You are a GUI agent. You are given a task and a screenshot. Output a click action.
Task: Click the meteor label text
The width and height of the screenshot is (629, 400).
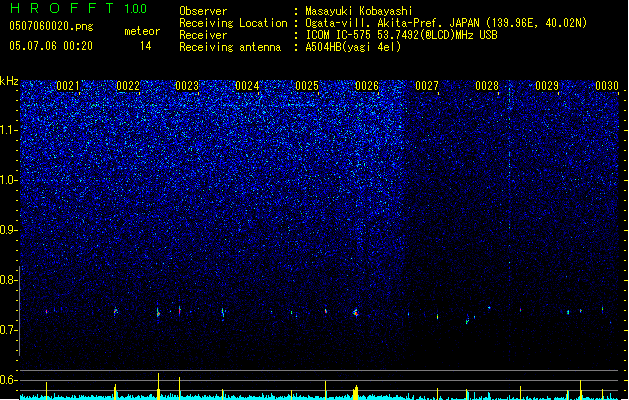click(x=142, y=31)
